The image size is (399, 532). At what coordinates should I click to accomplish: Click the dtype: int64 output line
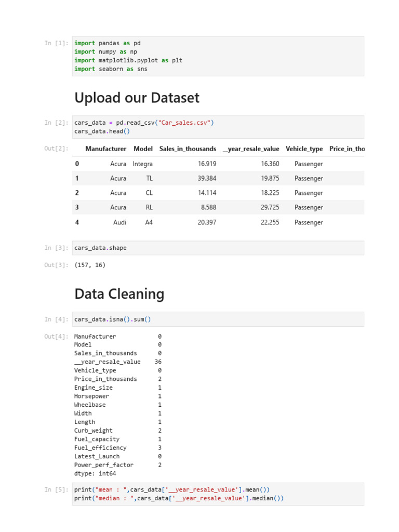95,473
